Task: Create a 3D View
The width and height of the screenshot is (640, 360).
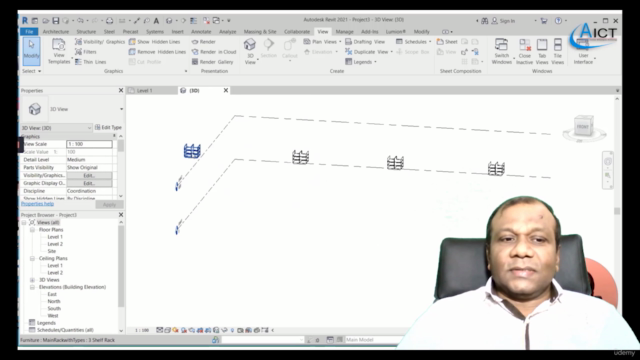Action: 250,51
